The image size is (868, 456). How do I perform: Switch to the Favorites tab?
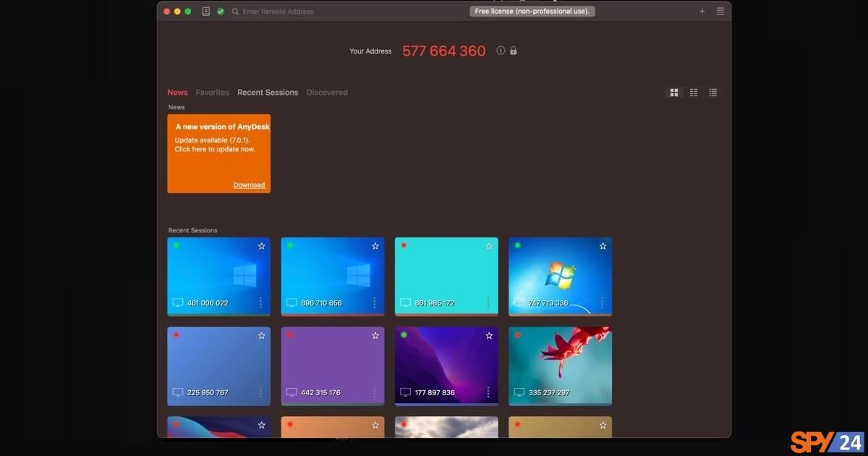pos(212,92)
